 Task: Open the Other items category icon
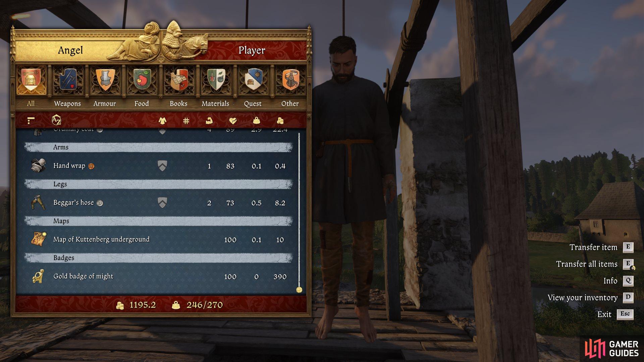[x=290, y=80]
